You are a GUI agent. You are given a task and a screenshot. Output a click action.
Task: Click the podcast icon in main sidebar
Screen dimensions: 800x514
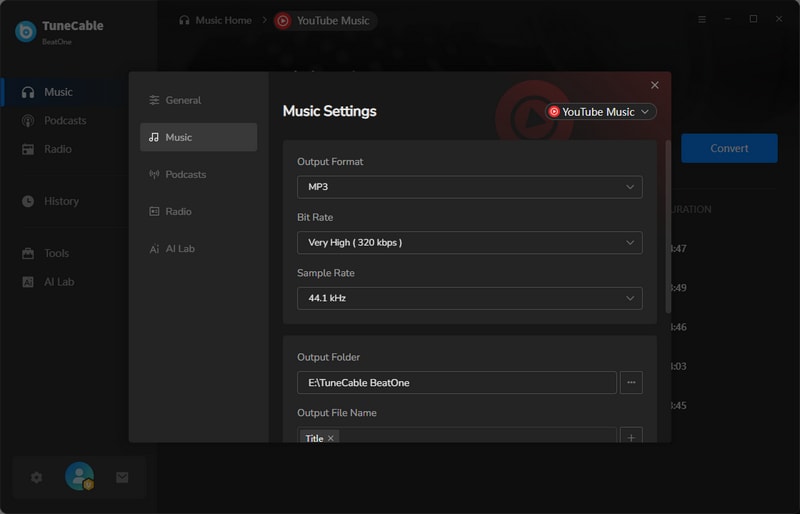point(28,120)
